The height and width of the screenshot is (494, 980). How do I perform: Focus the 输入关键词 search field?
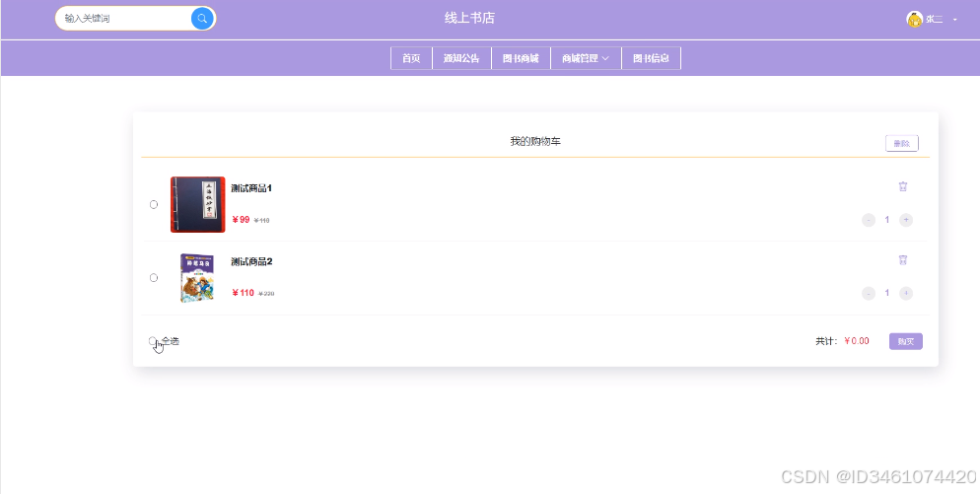pyautogui.click(x=125, y=19)
